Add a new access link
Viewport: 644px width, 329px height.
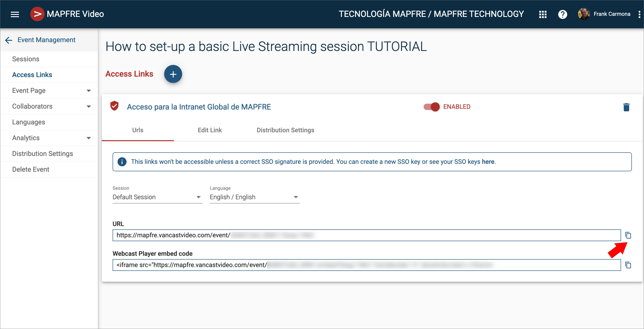173,74
